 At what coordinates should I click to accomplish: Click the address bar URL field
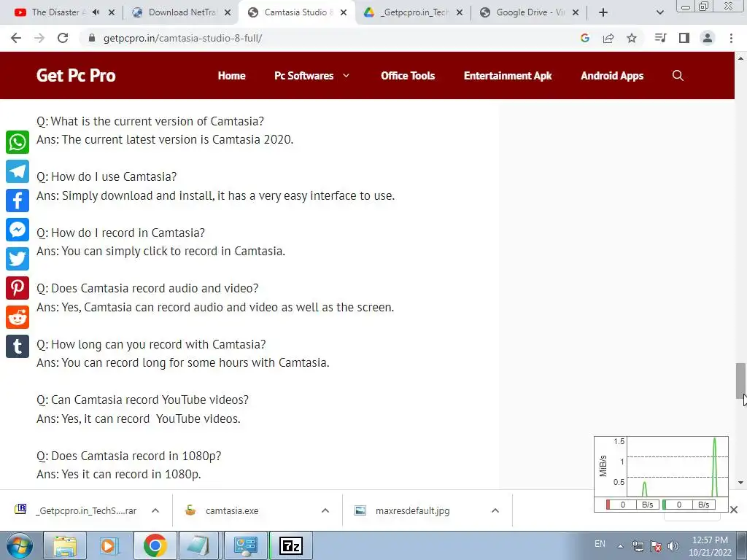coord(329,38)
